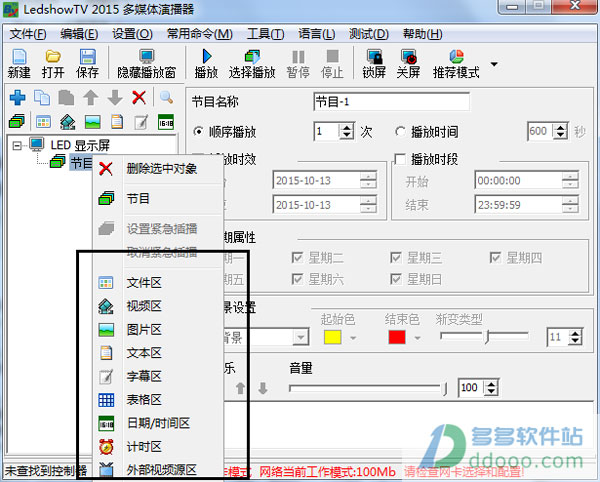Choose 表格区 in context menu
The image size is (600, 482).
point(158,400)
